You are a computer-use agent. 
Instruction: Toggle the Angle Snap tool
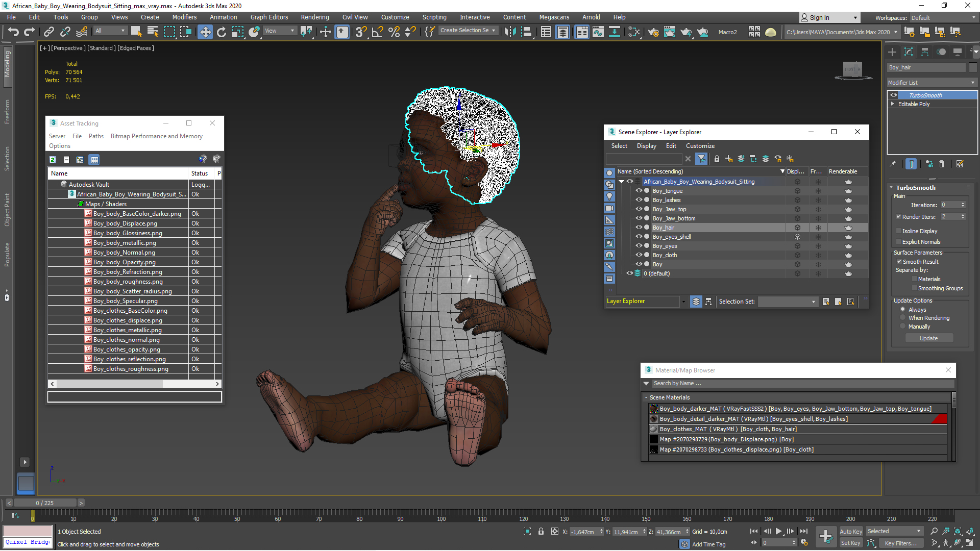point(378,32)
